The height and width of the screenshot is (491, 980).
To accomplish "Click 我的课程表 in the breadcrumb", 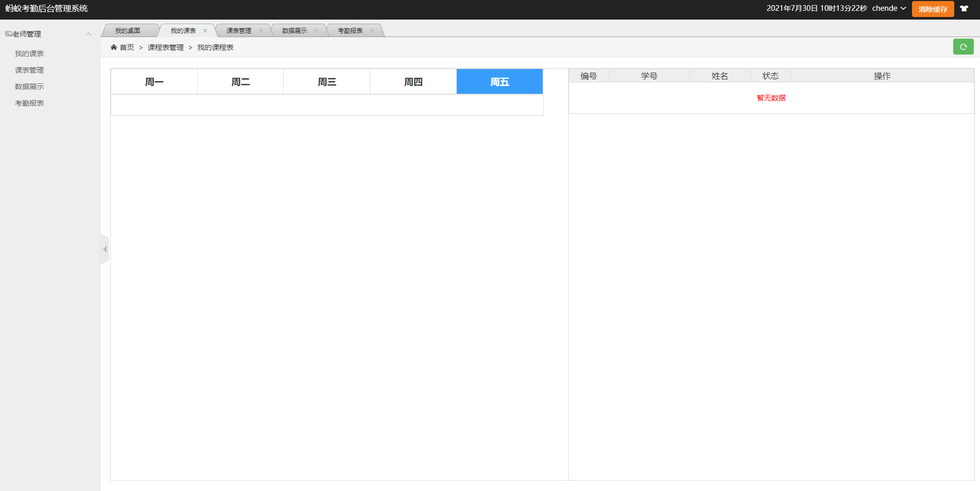I will 215,47.
